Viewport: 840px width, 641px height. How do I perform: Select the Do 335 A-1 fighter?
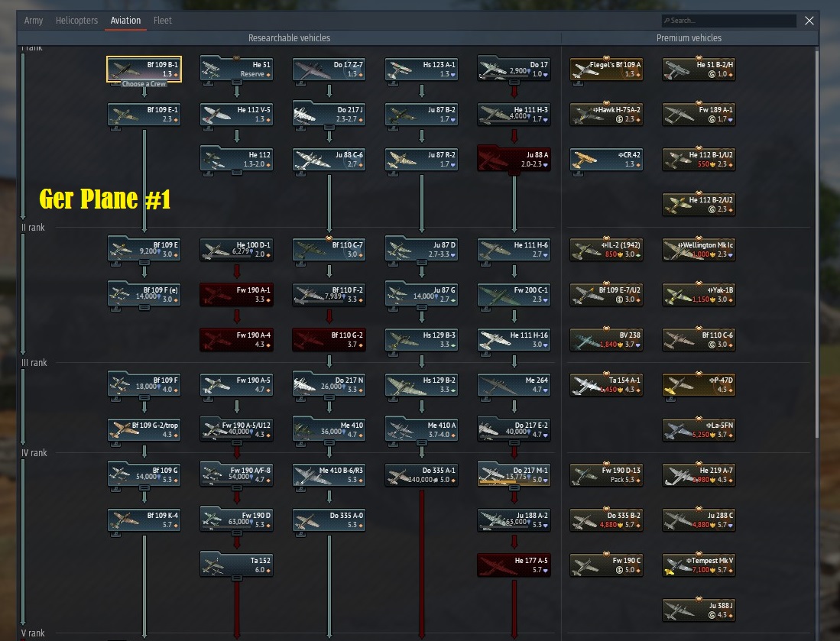pyautogui.click(x=421, y=474)
